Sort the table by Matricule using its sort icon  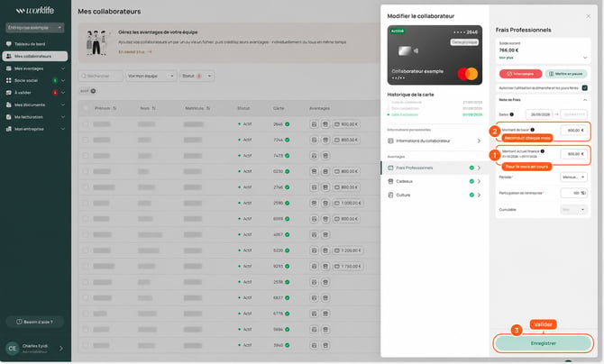click(x=208, y=108)
